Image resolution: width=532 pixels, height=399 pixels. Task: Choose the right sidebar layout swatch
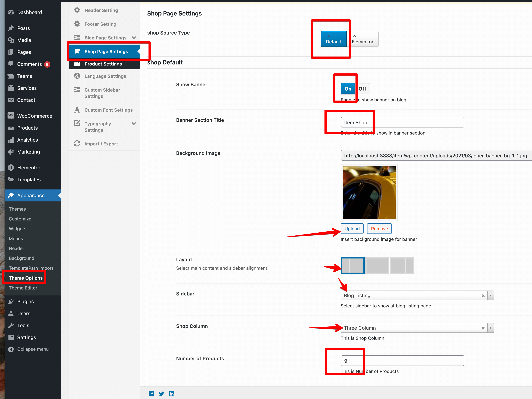402,265
